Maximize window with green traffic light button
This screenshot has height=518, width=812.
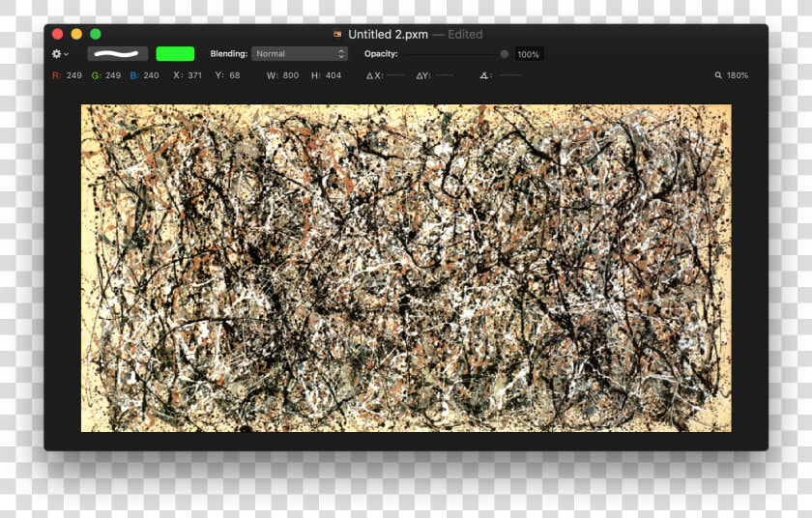pos(96,34)
